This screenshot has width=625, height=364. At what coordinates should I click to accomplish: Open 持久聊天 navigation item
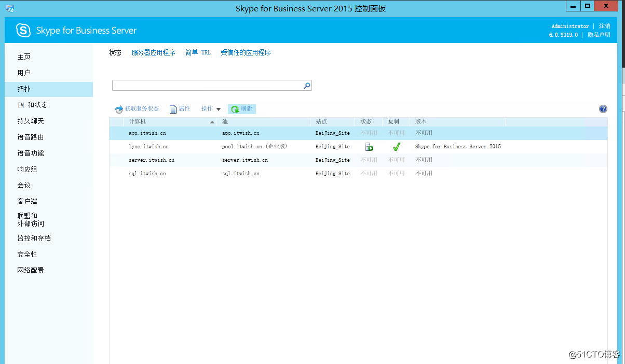point(49,121)
